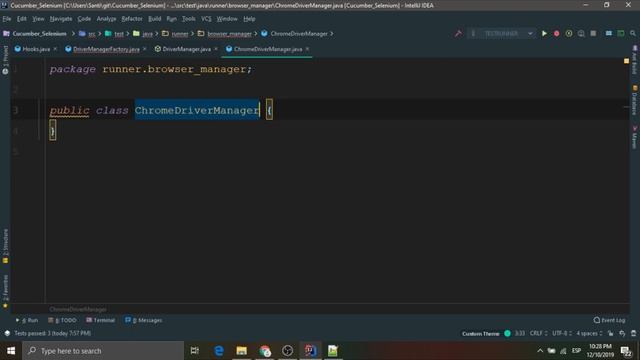Open the Run menu
The height and width of the screenshot is (360, 640).
click(x=171, y=19)
